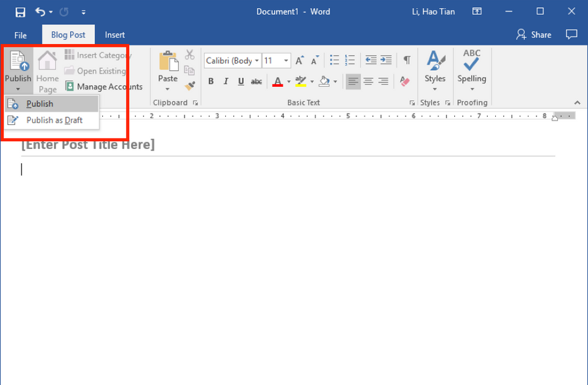Click the Share button
Image resolution: width=588 pixels, height=385 pixels.
534,35
